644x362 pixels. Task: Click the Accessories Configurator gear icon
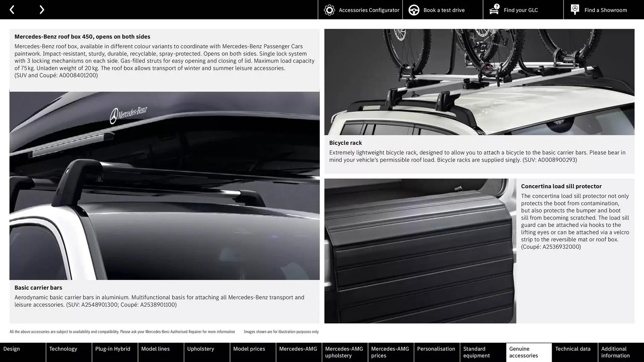coord(330,10)
